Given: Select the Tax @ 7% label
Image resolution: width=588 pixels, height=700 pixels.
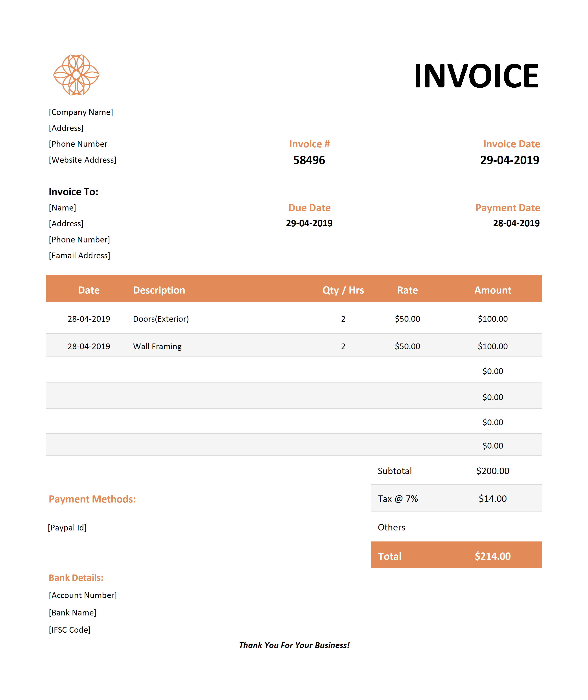Looking at the screenshot, I should [398, 499].
